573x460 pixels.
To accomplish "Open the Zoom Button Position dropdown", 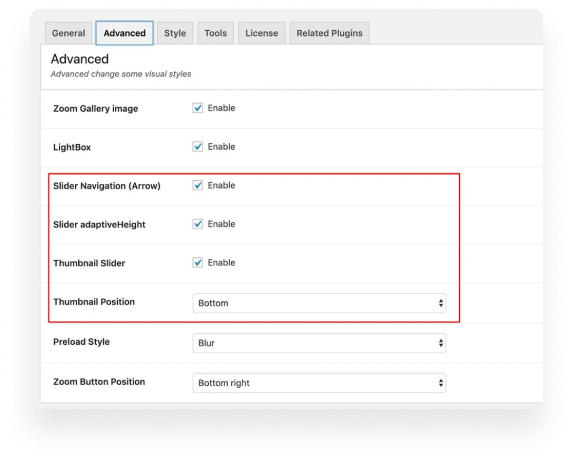I will click(x=319, y=383).
